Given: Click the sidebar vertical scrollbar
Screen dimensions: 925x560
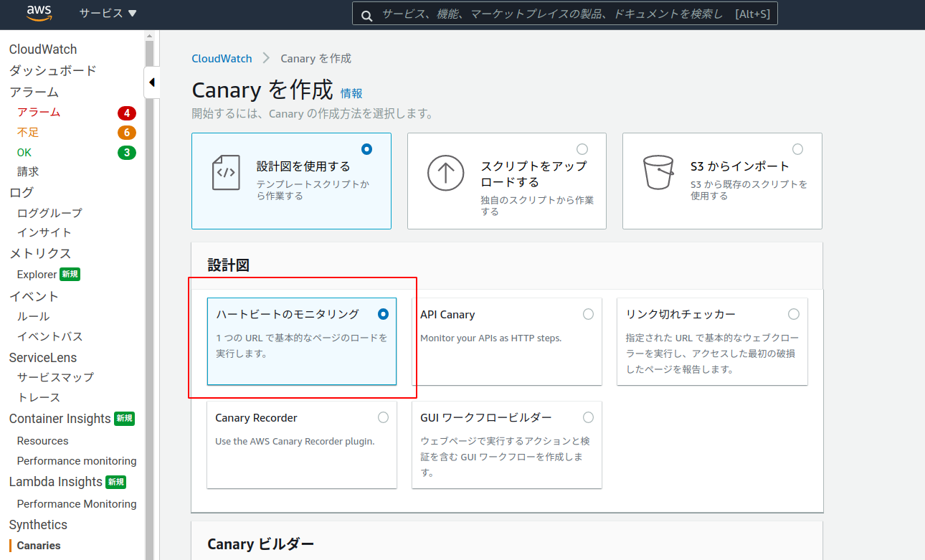Looking at the screenshot, I should point(149,294).
